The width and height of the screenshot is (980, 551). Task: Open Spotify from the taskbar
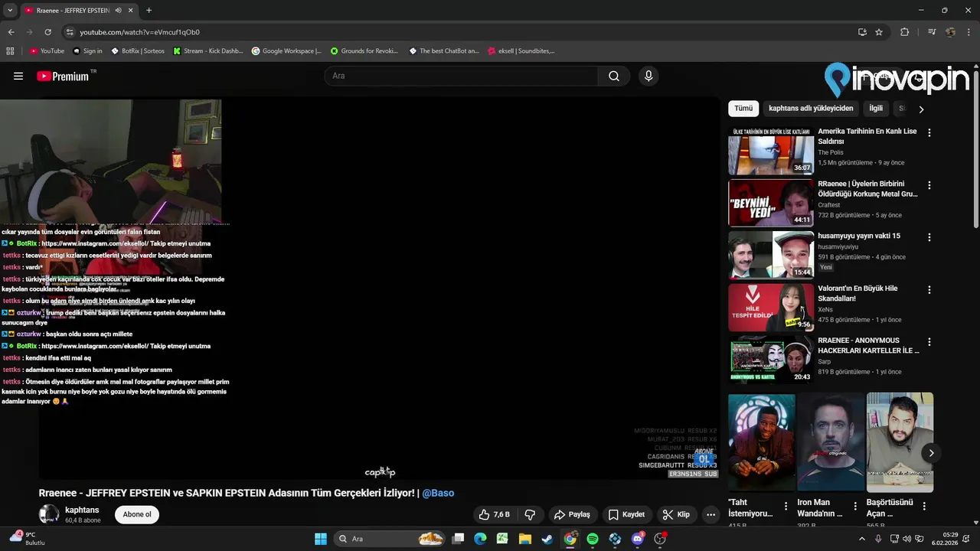(593, 539)
